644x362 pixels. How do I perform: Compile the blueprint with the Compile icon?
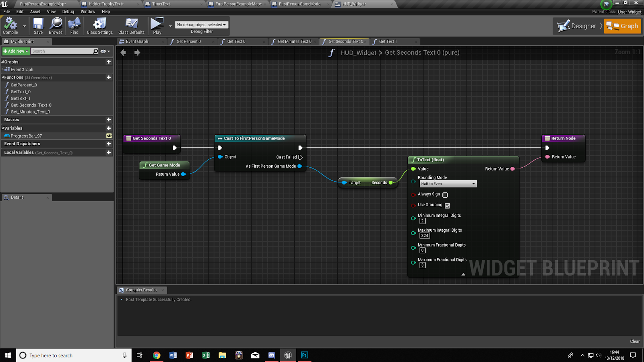[10, 26]
